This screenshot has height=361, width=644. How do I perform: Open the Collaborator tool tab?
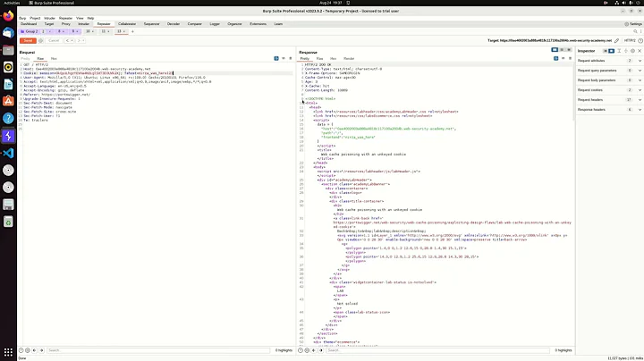127,24
